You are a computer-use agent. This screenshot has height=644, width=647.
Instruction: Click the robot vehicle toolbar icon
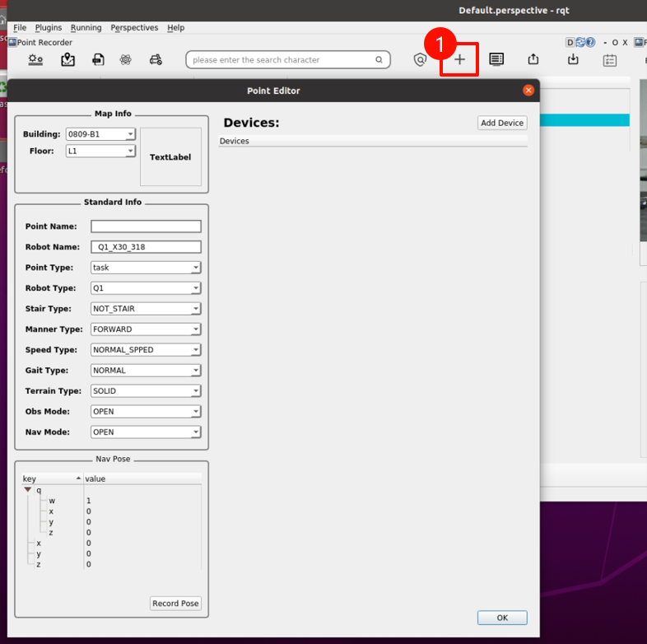click(x=156, y=59)
